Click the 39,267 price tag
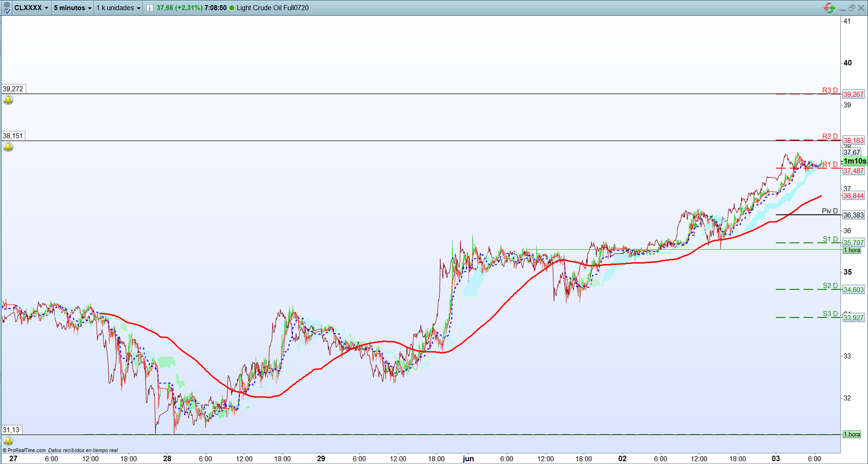Image resolution: width=868 pixels, height=464 pixels. pos(854,94)
